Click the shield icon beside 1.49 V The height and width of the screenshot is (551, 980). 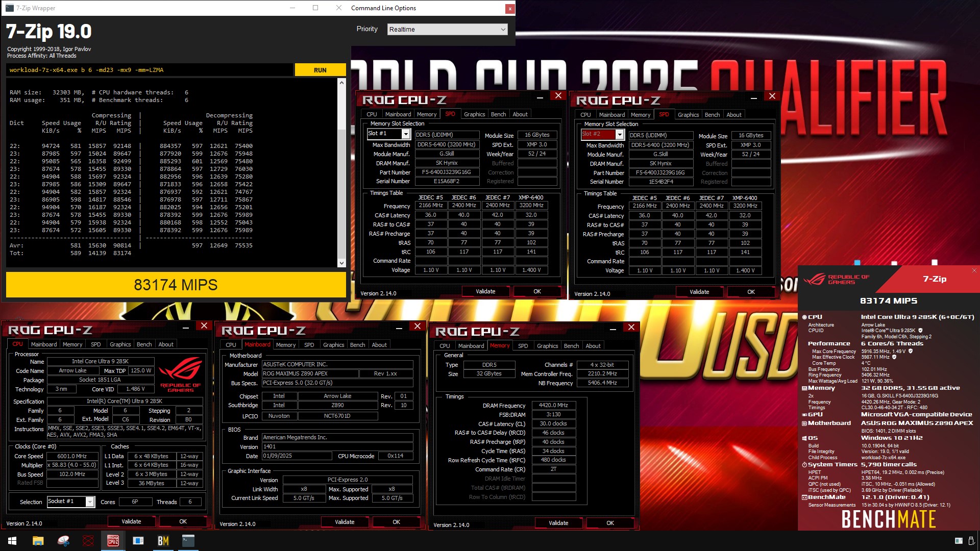coord(910,351)
